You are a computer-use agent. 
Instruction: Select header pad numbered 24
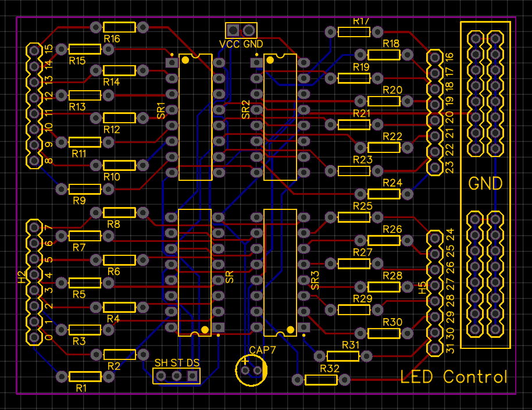435,238
